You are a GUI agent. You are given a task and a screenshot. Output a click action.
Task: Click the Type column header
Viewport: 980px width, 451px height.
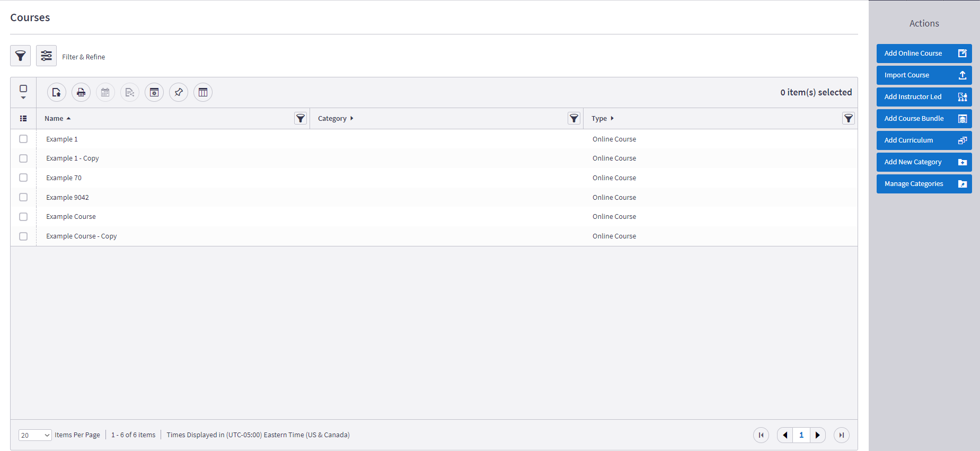click(599, 119)
